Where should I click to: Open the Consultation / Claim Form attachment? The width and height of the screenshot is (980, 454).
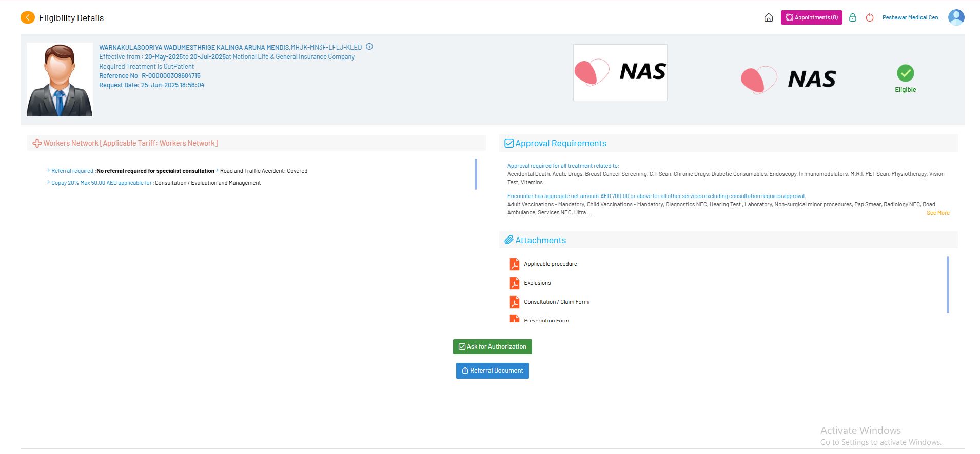click(x=556, y=302)
